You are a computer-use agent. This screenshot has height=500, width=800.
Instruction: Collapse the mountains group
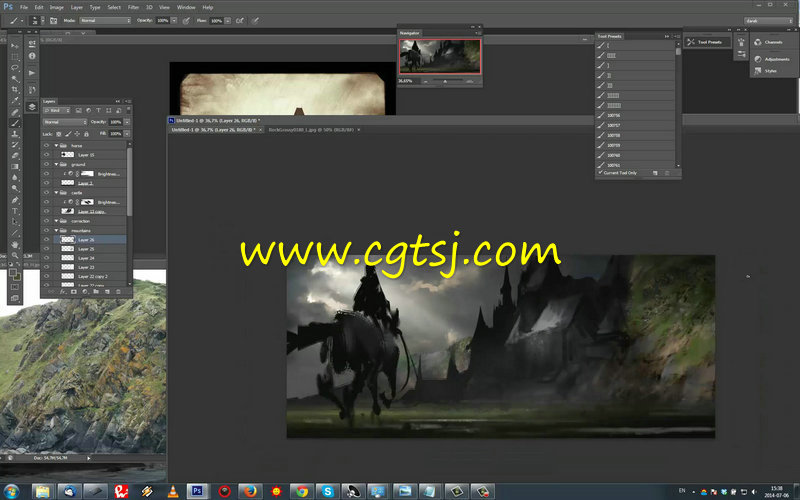pos(56,230)
